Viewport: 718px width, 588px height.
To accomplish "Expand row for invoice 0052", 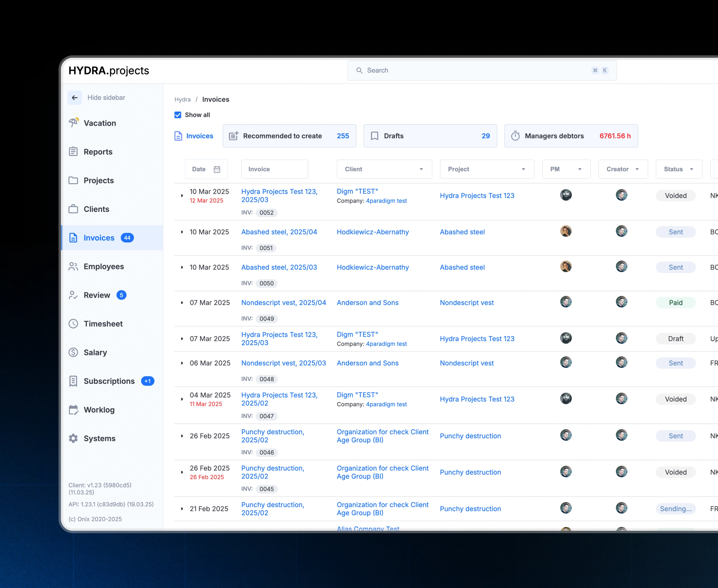I will click(x=182, y=196).
